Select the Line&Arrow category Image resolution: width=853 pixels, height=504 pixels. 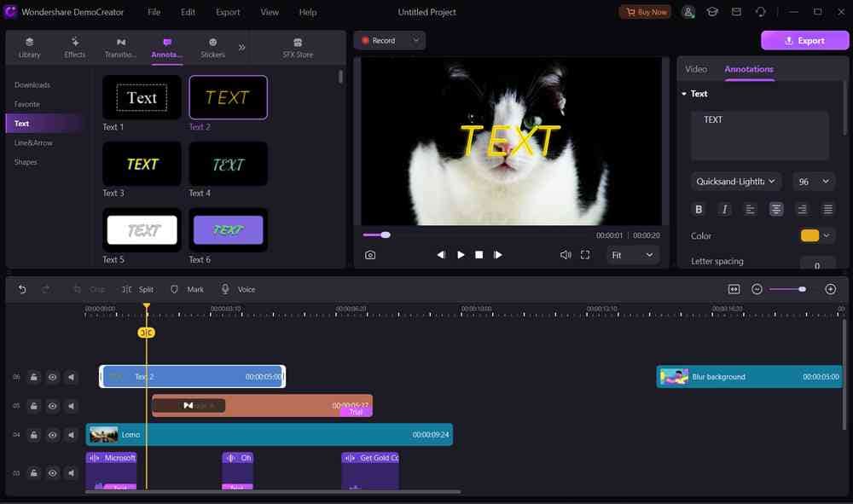tap(34, 143)
